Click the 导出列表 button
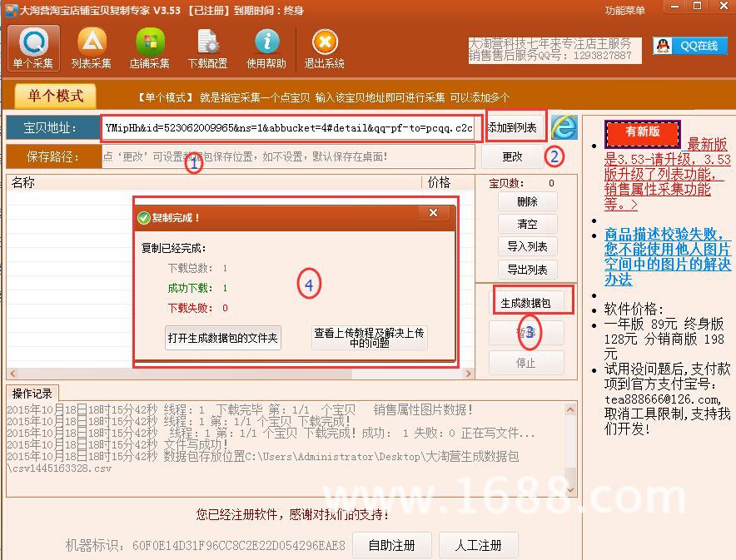The image size is (736, 560). click(527, 270)
